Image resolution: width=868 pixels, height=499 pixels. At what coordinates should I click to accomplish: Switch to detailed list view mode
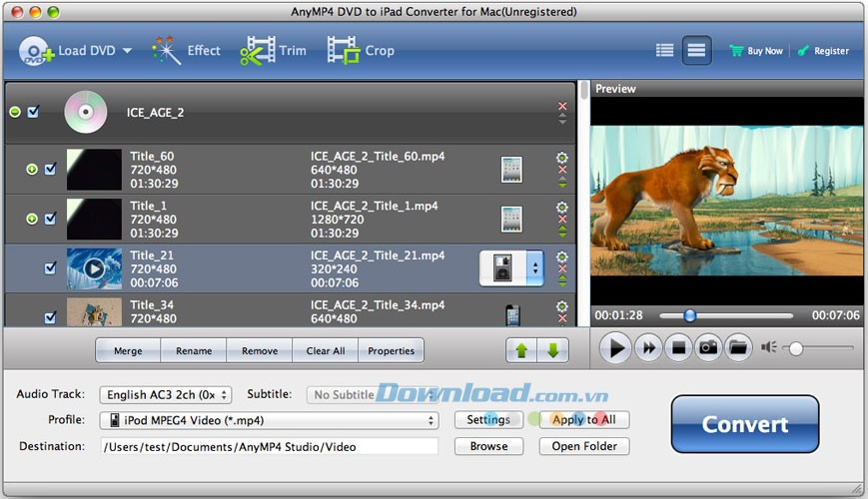pyautogui.click(x=665, y=50)
